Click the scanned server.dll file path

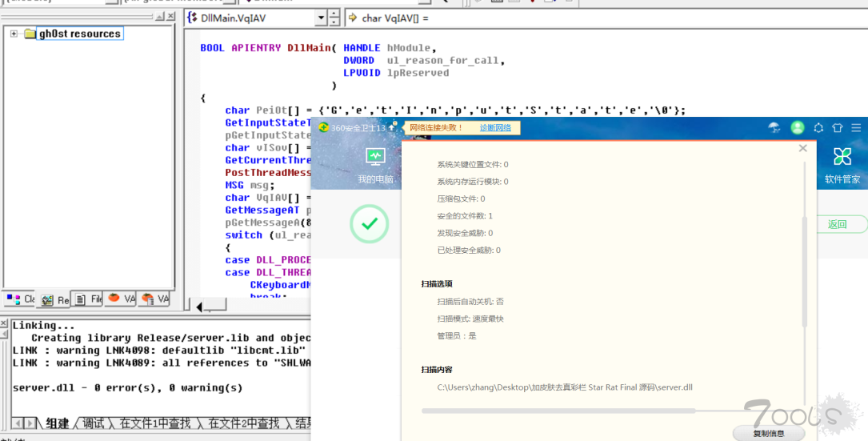click(x=565, y=387)
